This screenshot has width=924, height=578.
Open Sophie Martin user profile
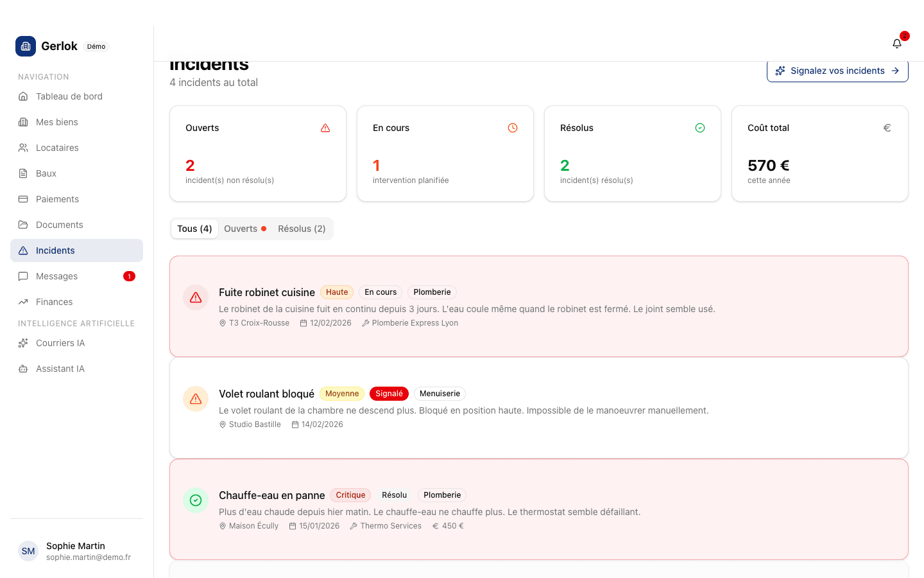tap(76, 551)
